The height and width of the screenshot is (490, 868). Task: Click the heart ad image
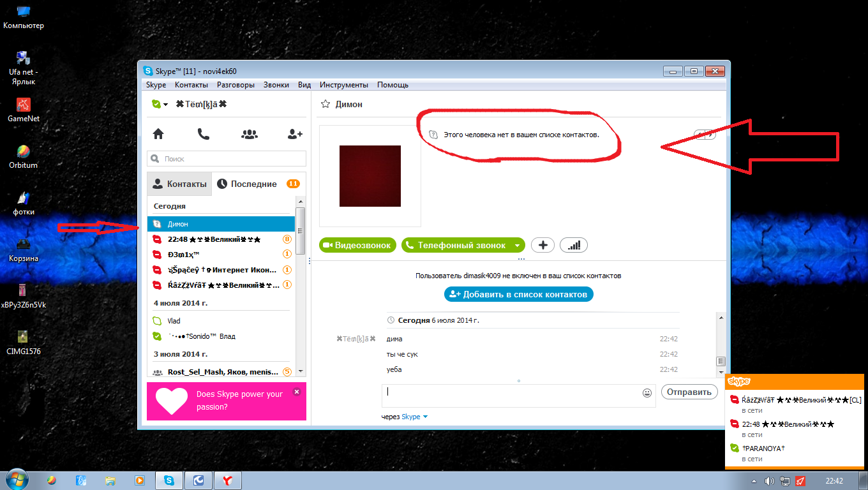(172, 401)
